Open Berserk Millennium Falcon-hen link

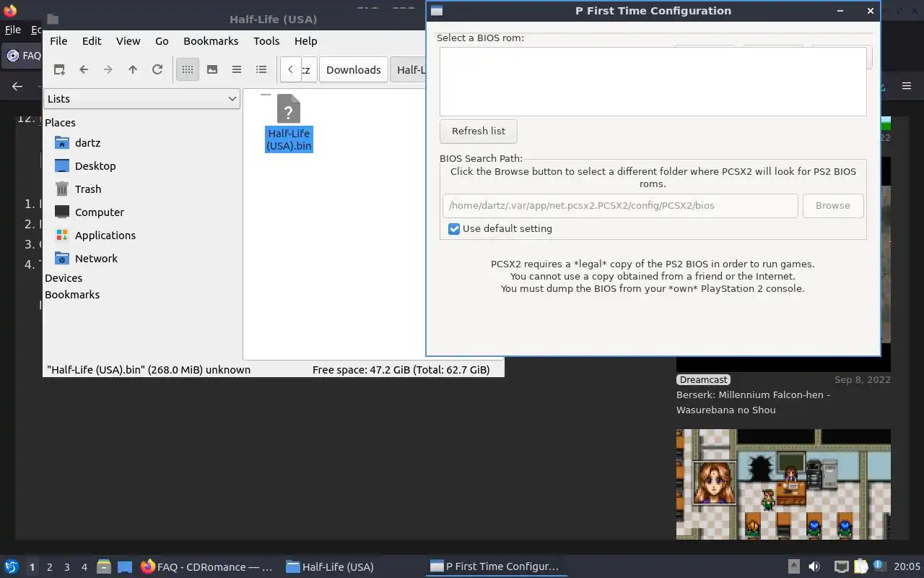pyautogui.click(x=753, y=402)
